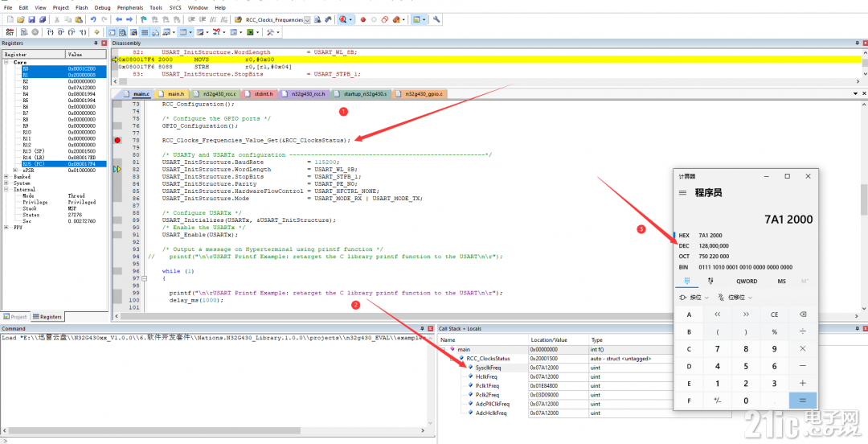Click the Navigate Forwards blue arrow icon
The width and height of the screenshot is (868, 444).
coord(129,19)
